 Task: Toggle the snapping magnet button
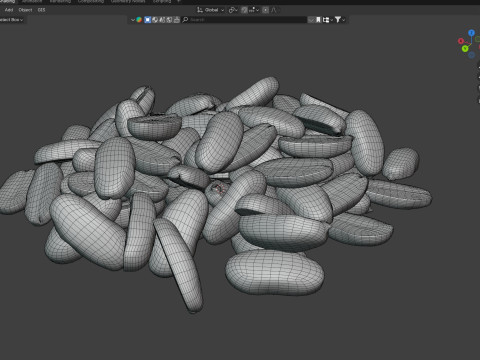pyautogui.click(x=244, y=10)
